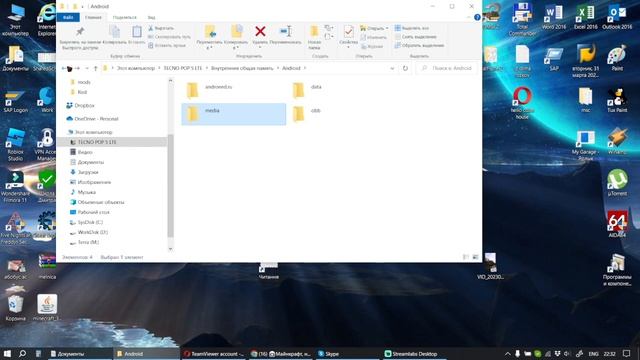Click the Up arrow navigation button
Viewport: 640px width, 360px height.
(96, 69)
